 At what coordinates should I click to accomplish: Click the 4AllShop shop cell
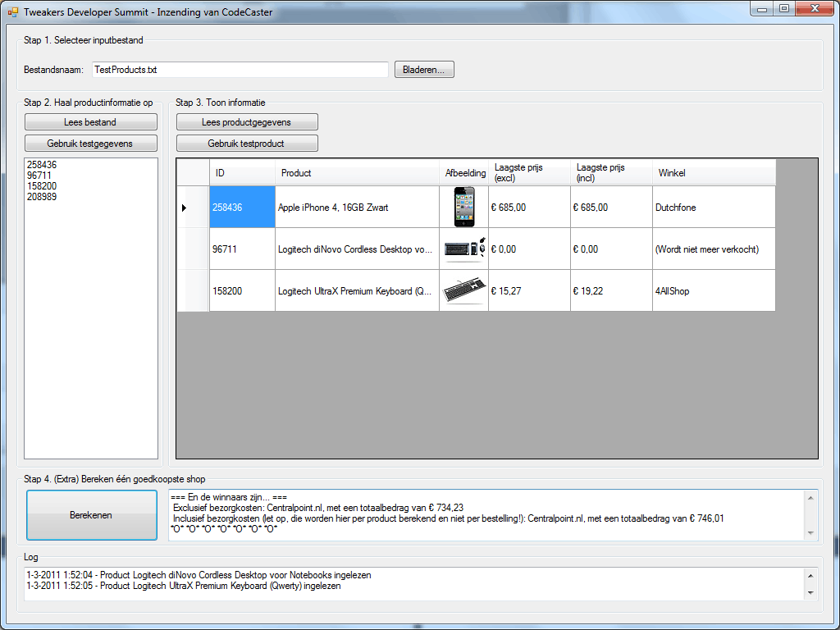(714, 290)
